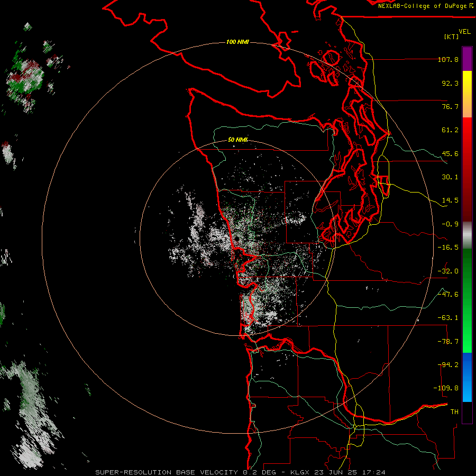
Task: Click the 100 NMI range ring label
Action: pyautogui.click(x=237, y=42)
